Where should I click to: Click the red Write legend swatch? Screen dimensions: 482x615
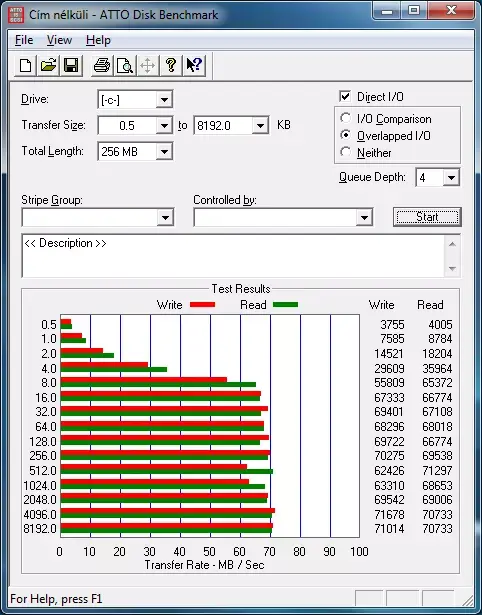pos(202,304)
